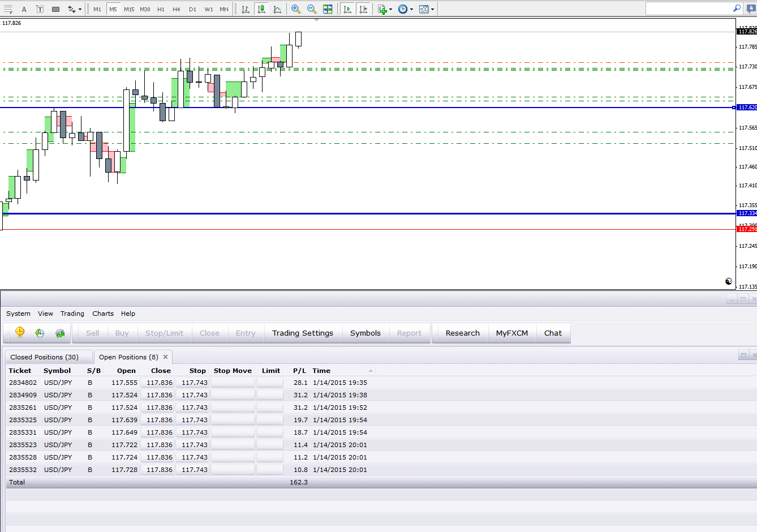The height and width of the screenshot is (532, 757).
Task: Select the H1 timeframe
Action: (161, 9)
